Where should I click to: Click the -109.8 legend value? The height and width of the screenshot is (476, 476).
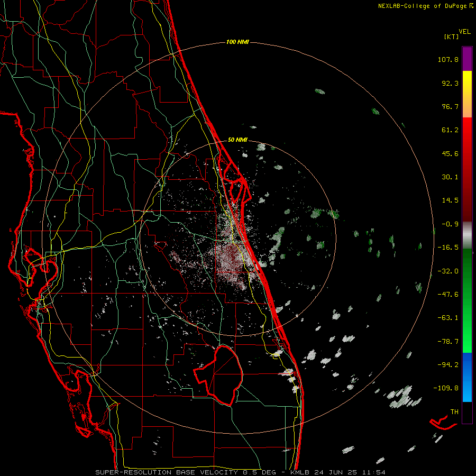coord(446,388)
